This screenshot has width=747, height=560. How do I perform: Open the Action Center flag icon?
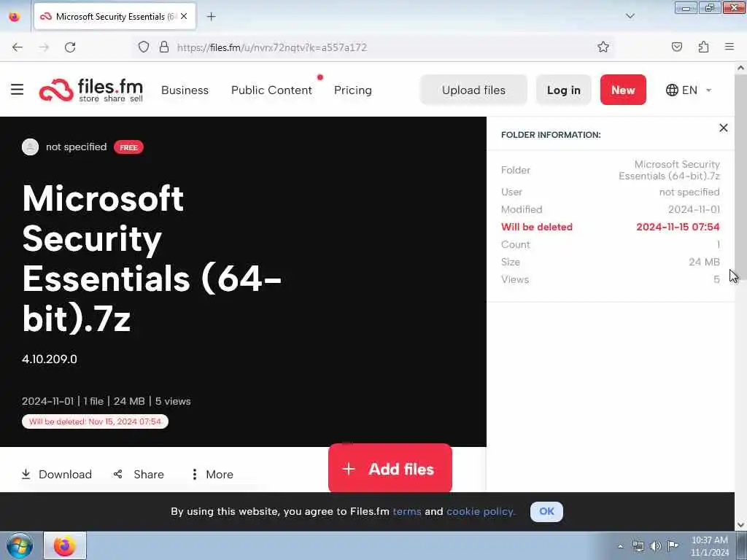[673, 545]
